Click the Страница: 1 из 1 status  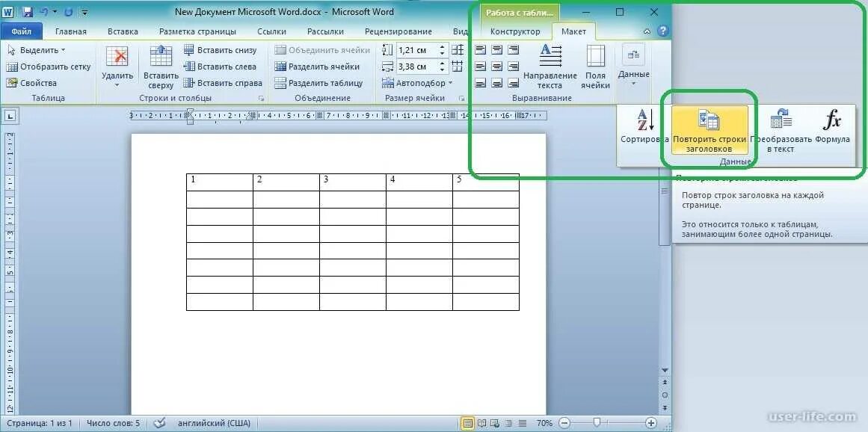40,423
